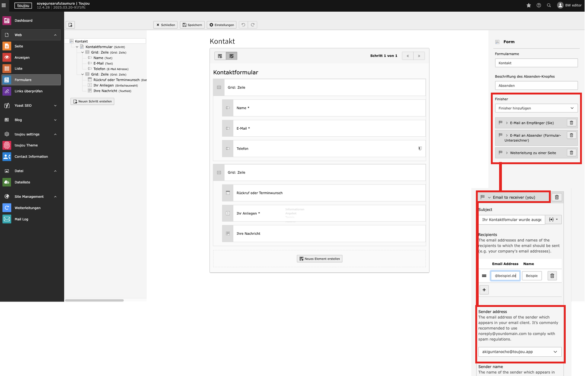Open the Mail Log module
Viewport: 588px width, 376px height.
point(21,219)
